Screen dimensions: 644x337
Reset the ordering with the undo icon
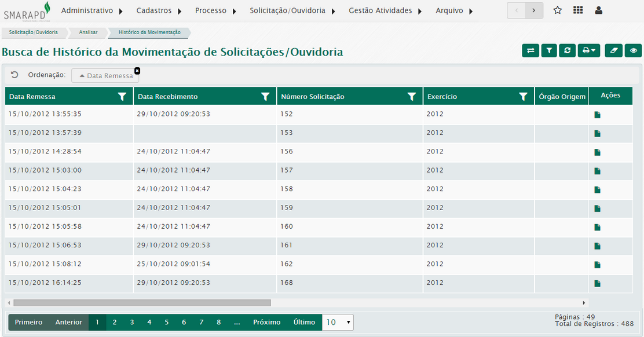click(x=14, y=75)
